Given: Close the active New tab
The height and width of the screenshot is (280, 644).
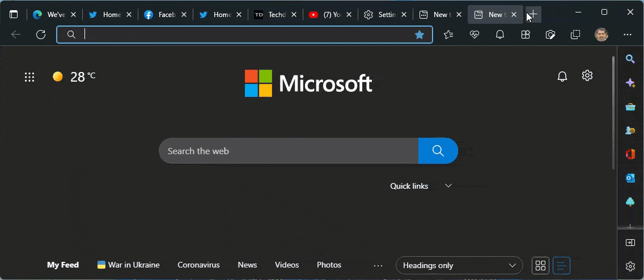Looking at the screenshot, I should (x=514, y=14).
